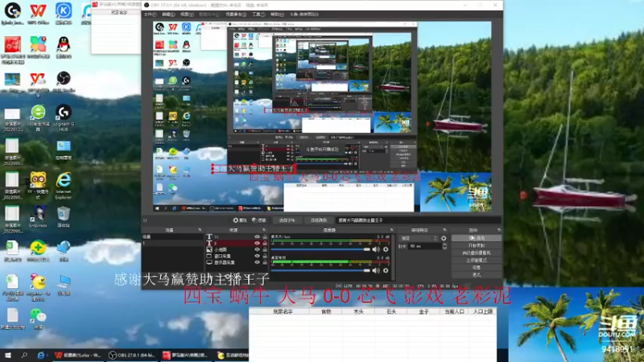Undock the Sources panel via its header icon
644x362 pixels.
point(264,230)
